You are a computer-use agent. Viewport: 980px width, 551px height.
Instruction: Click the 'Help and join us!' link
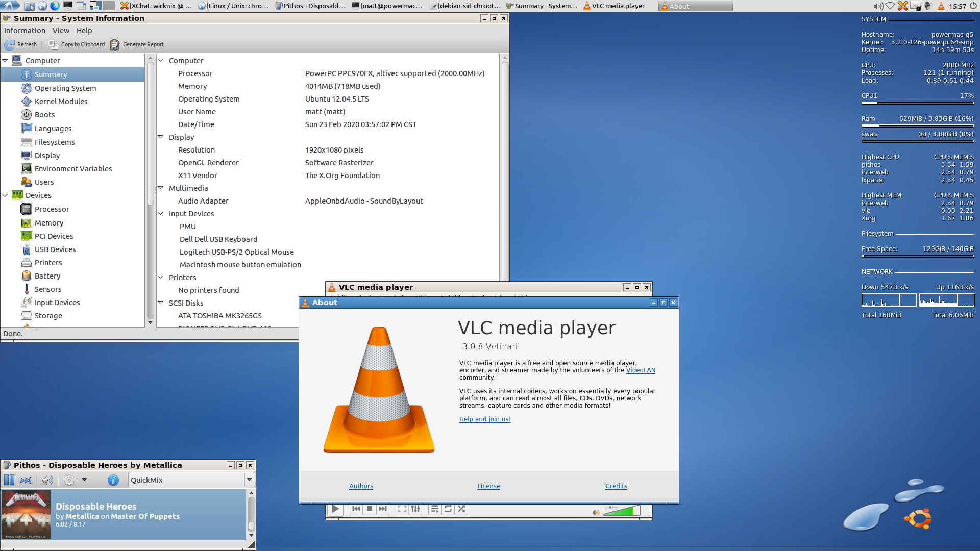tap(485, 419)
